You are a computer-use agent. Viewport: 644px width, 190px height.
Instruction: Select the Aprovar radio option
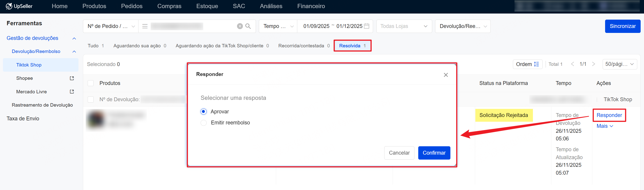[203, 112]
